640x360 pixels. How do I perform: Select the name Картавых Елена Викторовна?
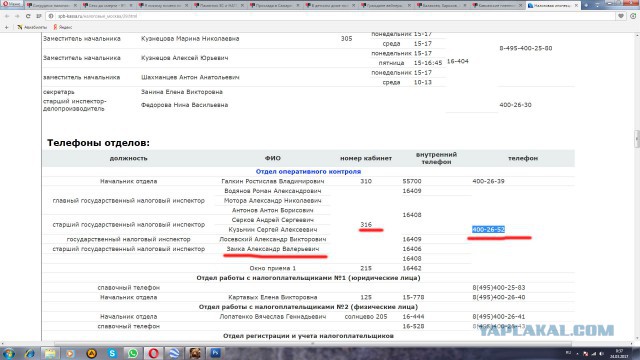(x=273, y=297)
